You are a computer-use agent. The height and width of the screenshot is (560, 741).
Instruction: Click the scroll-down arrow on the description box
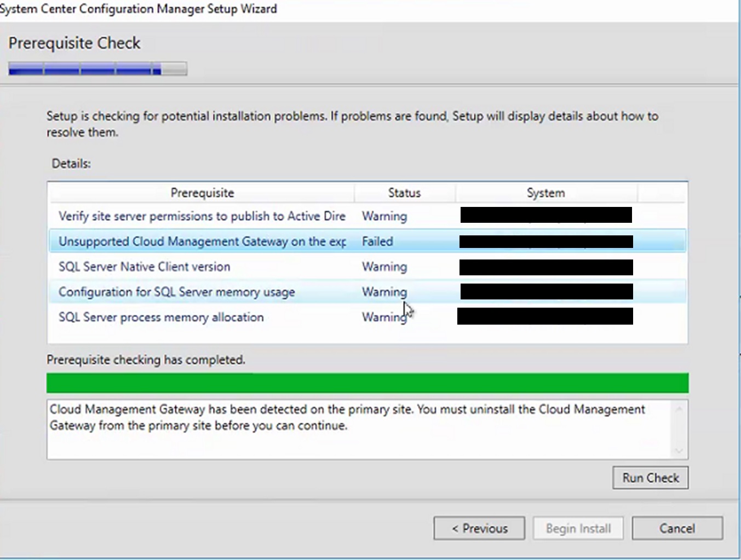pyautogui.click(x=680, y=452)
